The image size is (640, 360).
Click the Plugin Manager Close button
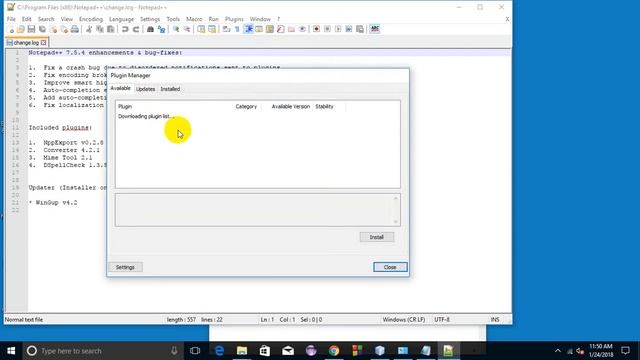390,267
